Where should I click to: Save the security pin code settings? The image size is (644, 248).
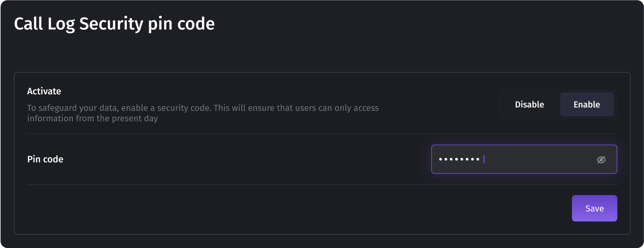point(594,209)
